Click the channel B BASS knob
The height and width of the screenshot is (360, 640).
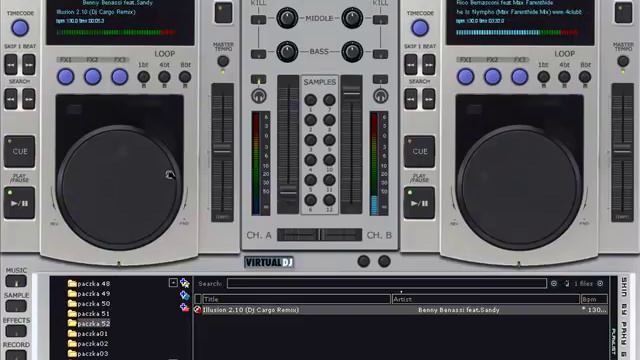tap(352, 52)
